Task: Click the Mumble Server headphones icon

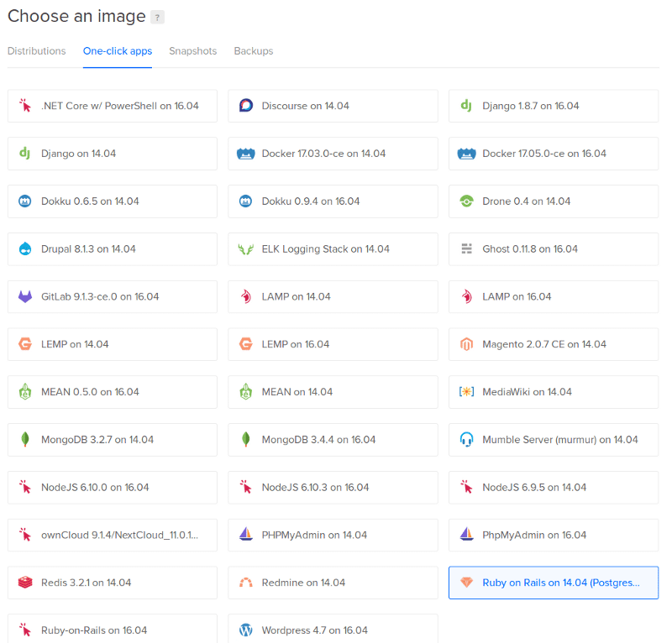Action: click(467, 440)
